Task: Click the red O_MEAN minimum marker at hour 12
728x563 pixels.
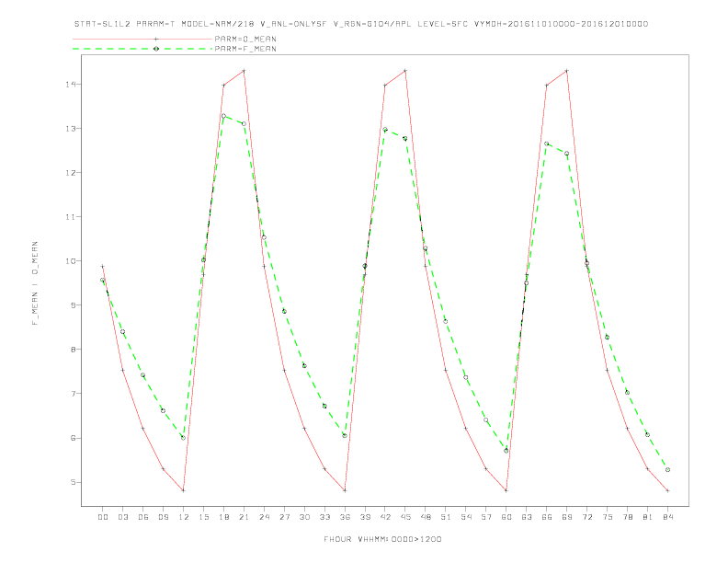Action: tap(184, 490)
